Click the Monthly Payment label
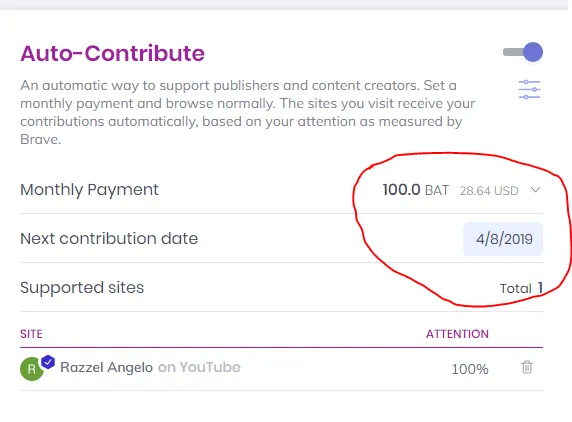 (89, 190)
